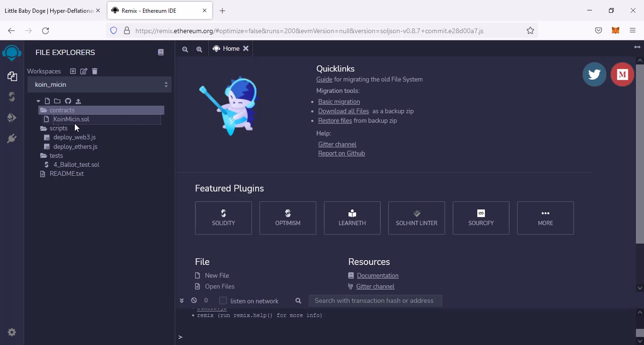Collapse the terminal panel with double chevron

[181, 300]
